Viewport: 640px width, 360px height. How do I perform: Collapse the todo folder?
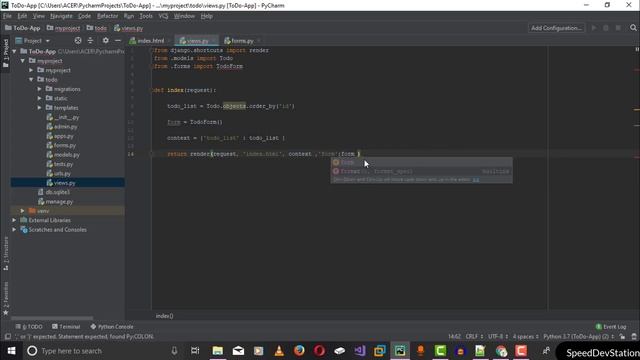31,80
